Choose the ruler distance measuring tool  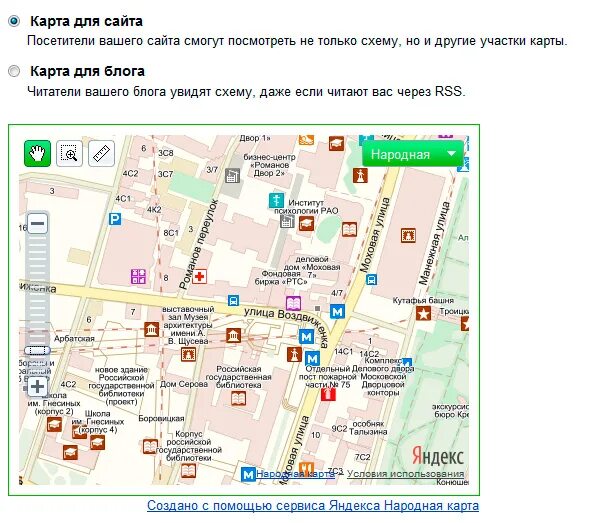(x=101, y=154)
